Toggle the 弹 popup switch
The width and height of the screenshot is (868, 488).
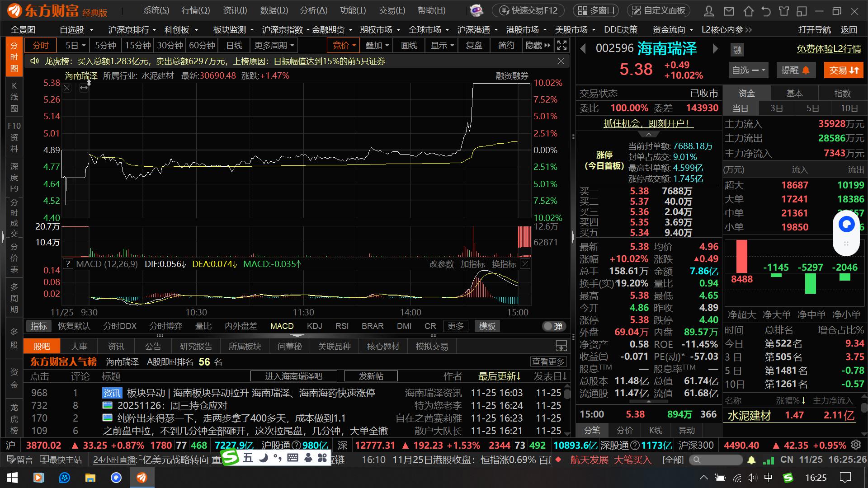point(553,326)
